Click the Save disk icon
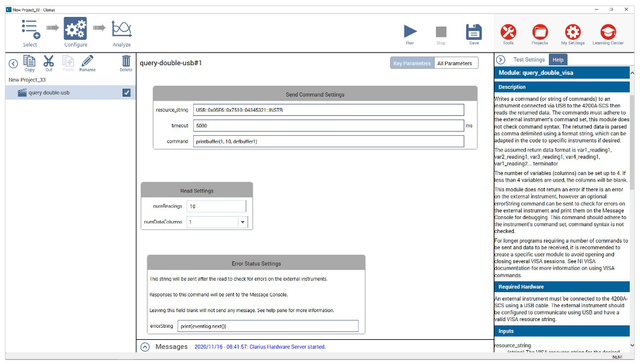This screenshot has width=640, height=364. [x=474, y=31]
